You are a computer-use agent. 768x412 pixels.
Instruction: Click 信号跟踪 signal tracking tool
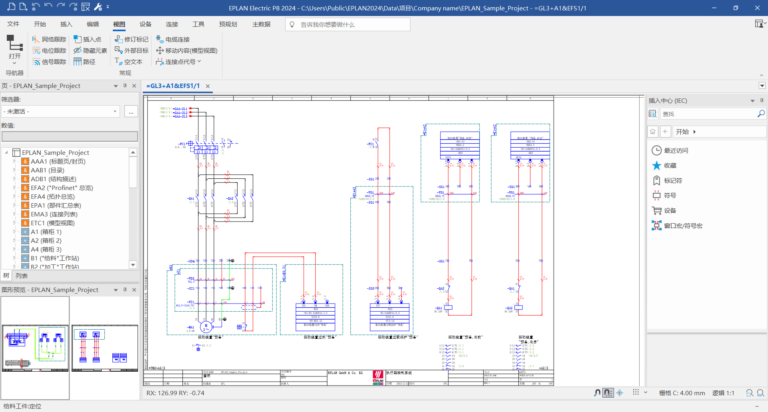(49, 62)
